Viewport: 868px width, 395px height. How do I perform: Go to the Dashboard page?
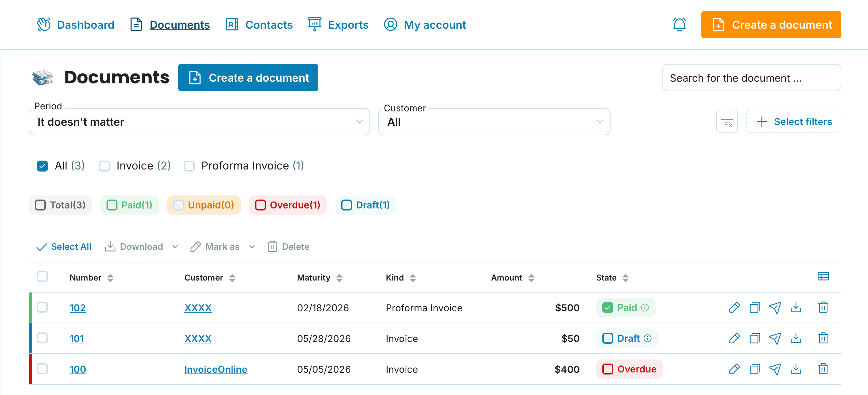tap(75, 25)
